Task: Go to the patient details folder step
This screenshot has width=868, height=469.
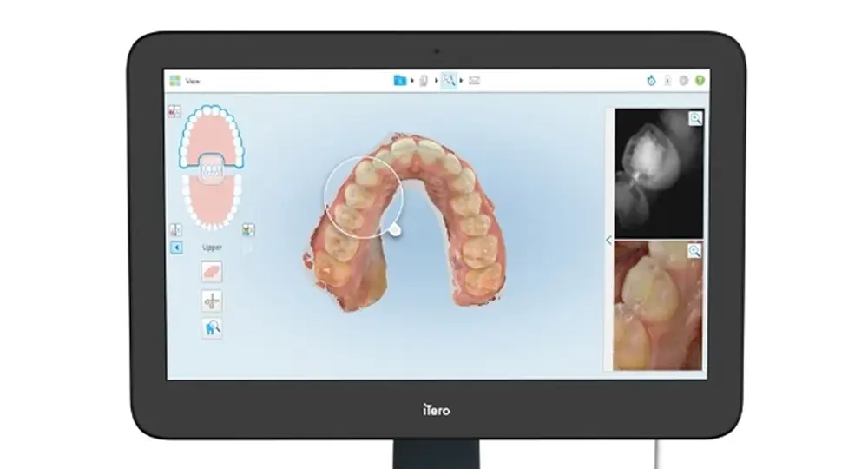Action: (399, 81)
